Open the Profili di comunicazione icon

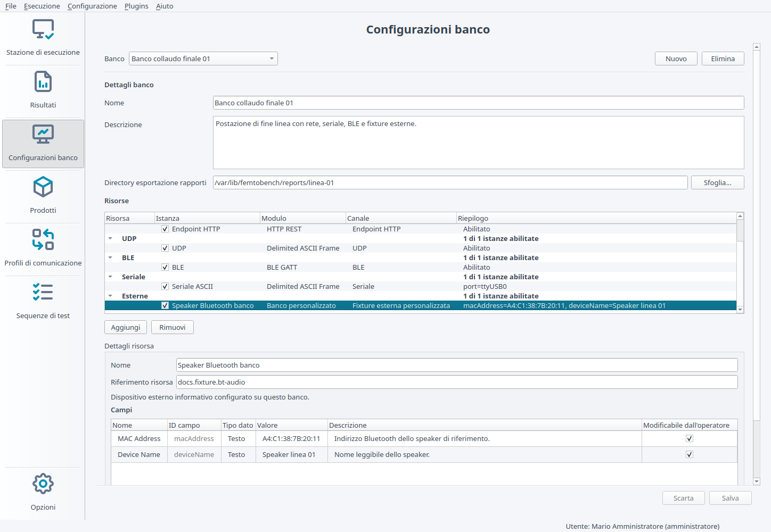click(x=43, y=240)
